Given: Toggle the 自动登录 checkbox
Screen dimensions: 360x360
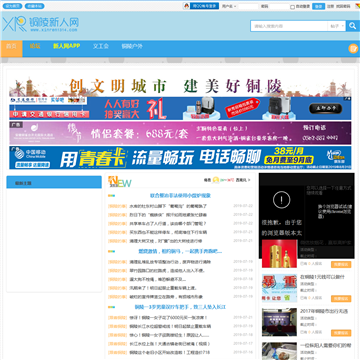Looking at the screenshot, I should point(292,7).
